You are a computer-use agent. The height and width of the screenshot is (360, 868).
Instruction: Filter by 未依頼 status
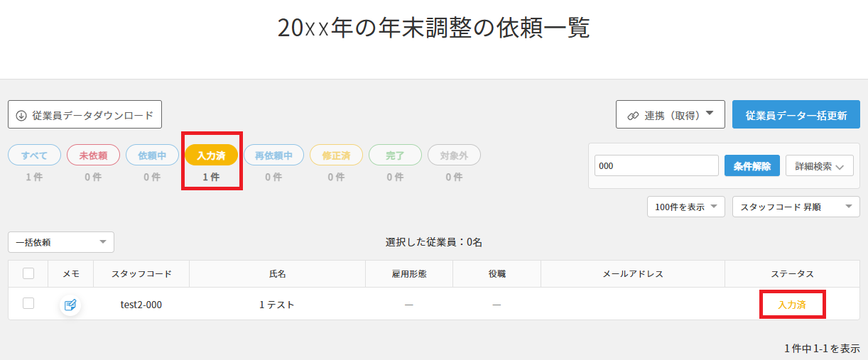[93, 156]
